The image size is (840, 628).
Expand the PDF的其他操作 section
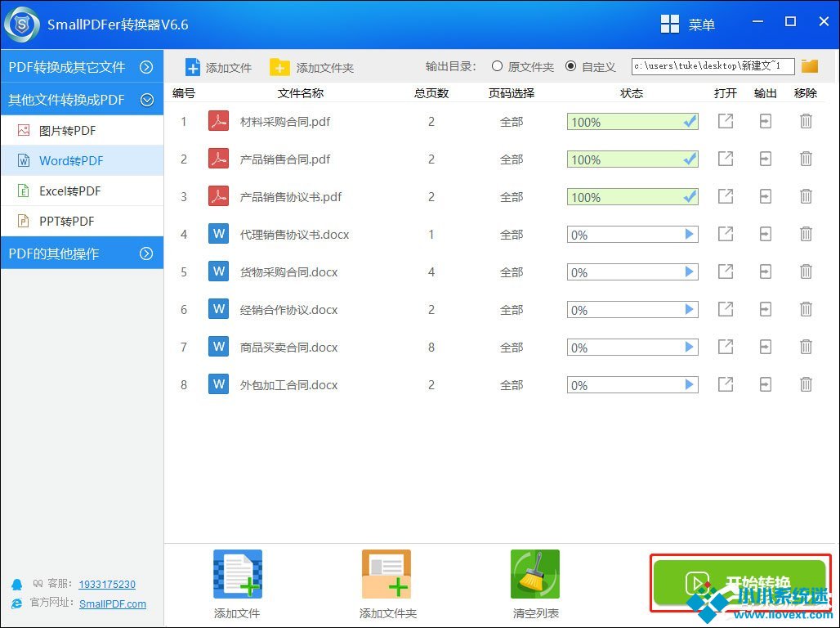pos(146,253)
